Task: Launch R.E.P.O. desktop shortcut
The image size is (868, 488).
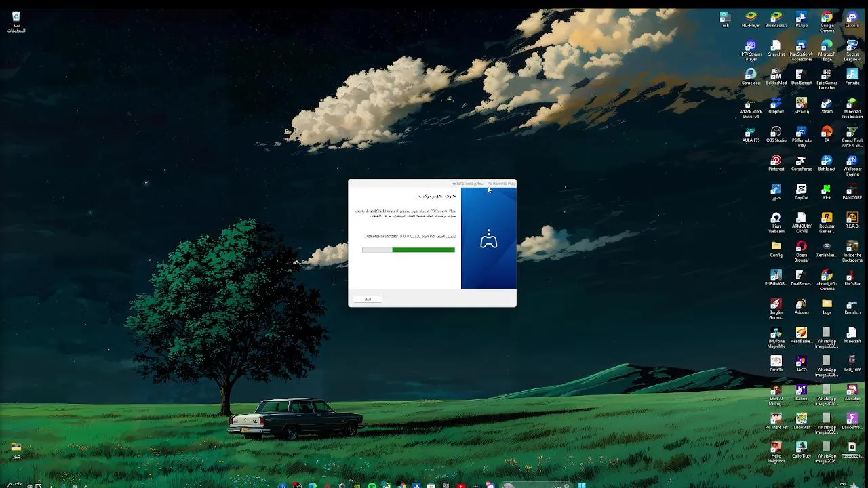Action: 852,220
